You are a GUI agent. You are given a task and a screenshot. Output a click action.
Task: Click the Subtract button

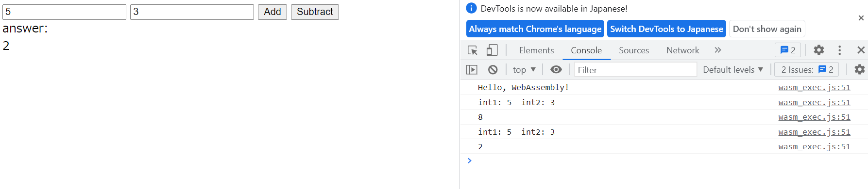tap(315, 12)
